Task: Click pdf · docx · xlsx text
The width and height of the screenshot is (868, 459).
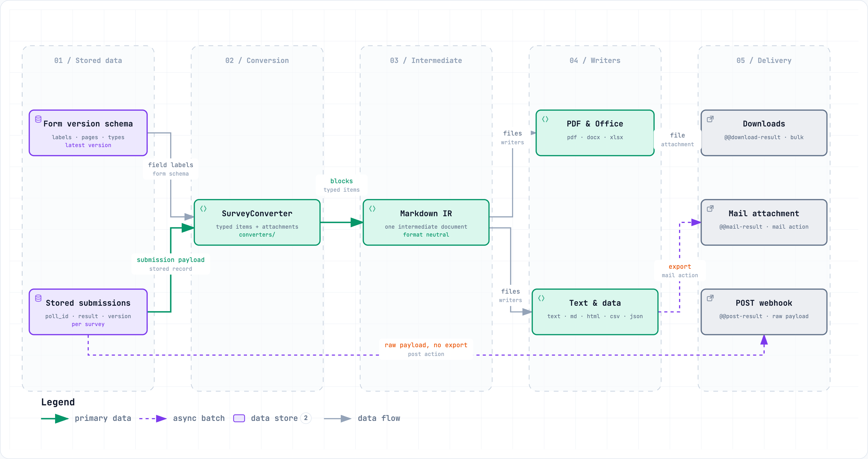Action: pos(595,137)
